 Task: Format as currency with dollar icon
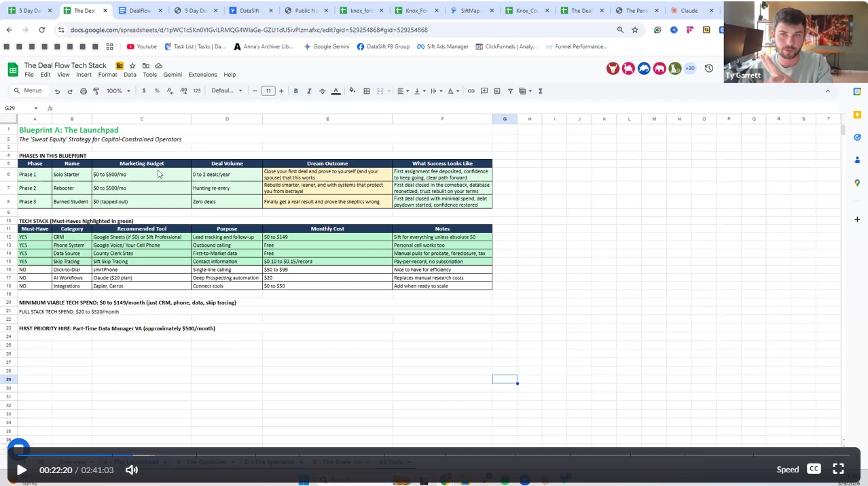click(x=144, y=91)
